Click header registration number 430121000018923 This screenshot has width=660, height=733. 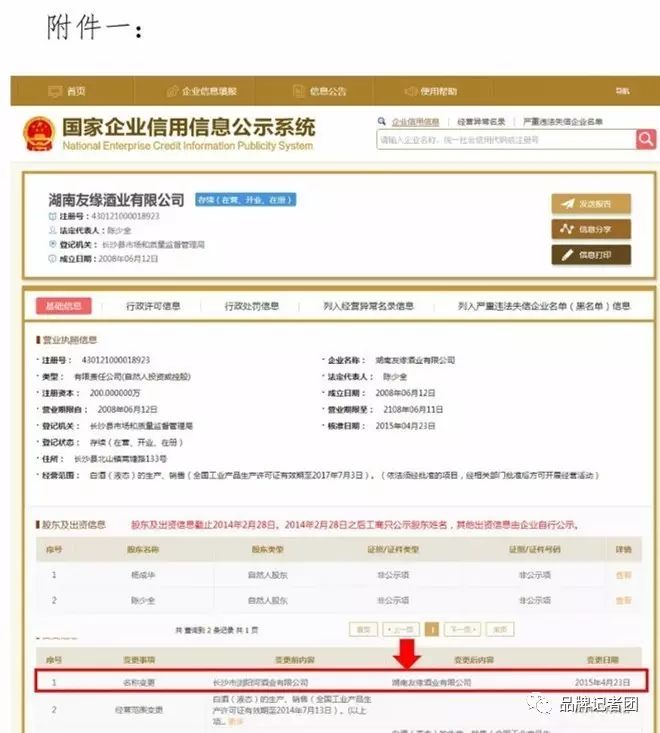(x=125, y=216)
